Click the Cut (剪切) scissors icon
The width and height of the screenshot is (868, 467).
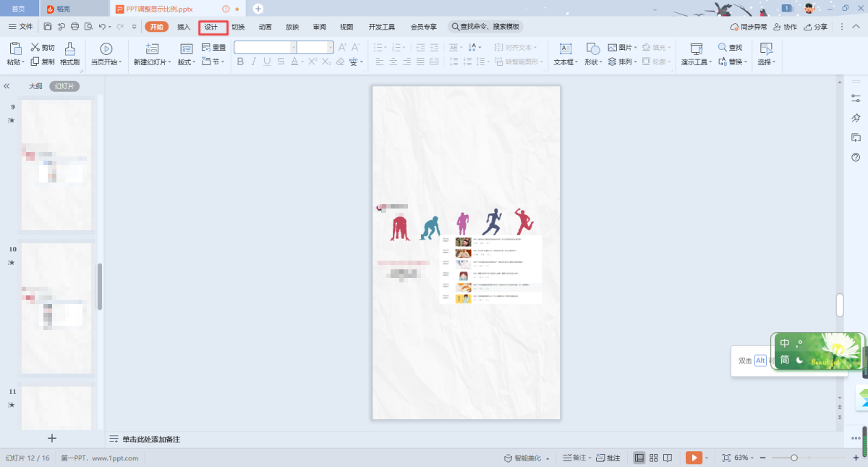click(x=35, y=48)
